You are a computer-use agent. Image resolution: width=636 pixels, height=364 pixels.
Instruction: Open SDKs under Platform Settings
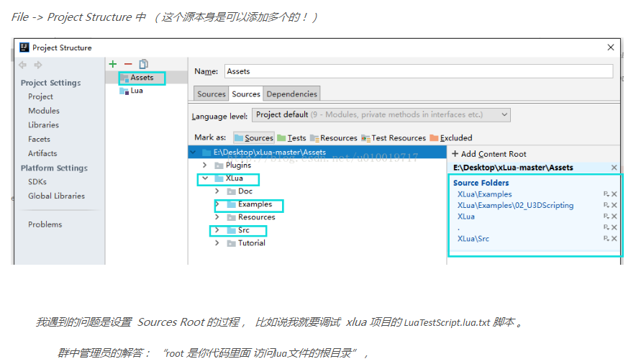37,181
